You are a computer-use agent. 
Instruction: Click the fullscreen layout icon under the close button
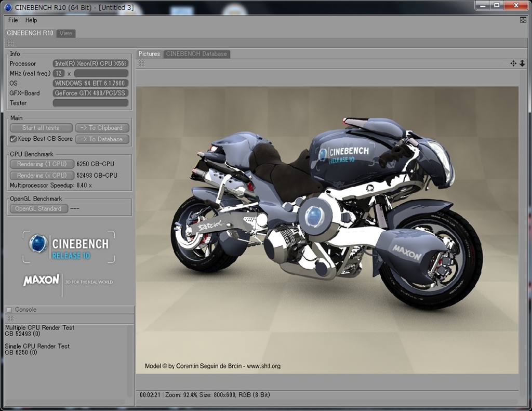(x=523, y=20)
